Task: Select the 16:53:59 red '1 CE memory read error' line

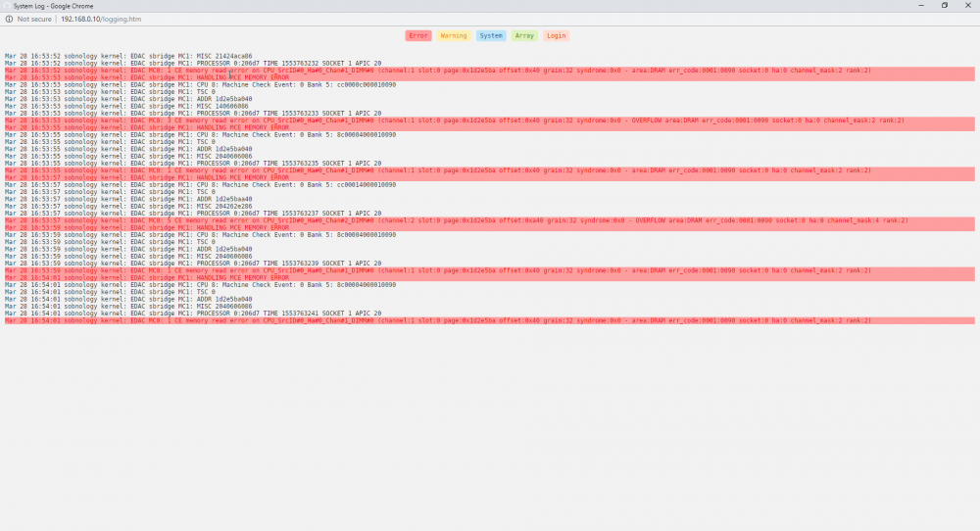Action: point(489,270)
